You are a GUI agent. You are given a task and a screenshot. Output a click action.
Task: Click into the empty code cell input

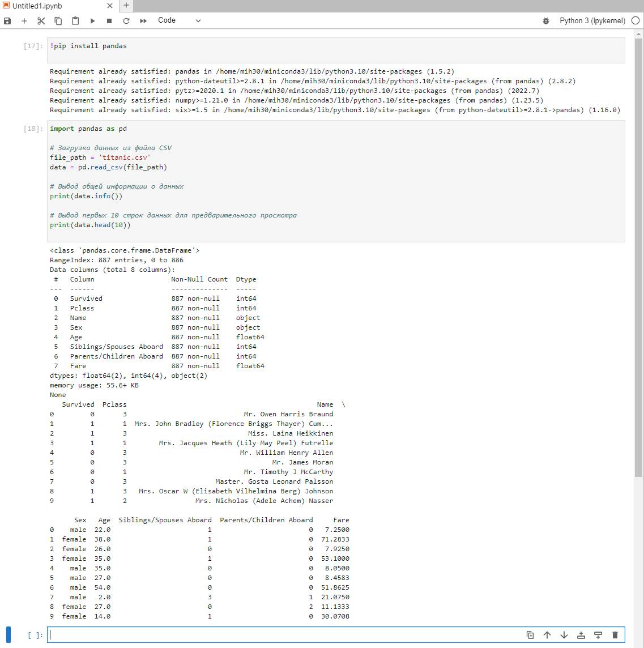283,635
